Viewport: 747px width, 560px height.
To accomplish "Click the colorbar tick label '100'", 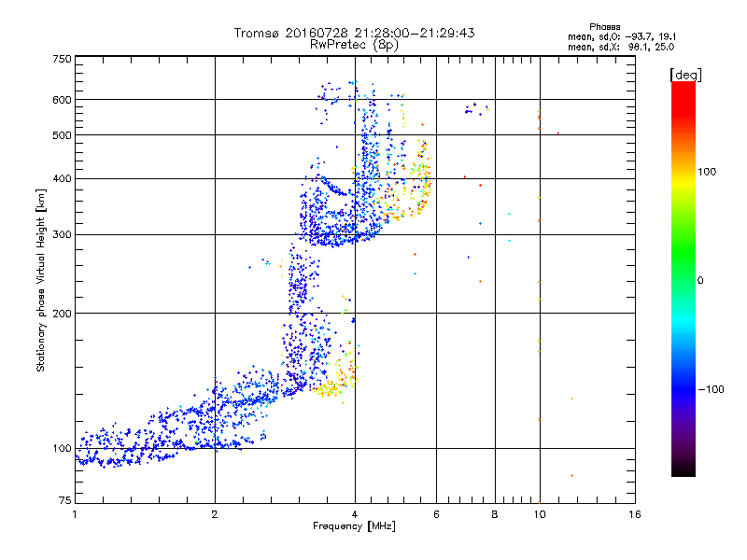I will pos(707,172).
